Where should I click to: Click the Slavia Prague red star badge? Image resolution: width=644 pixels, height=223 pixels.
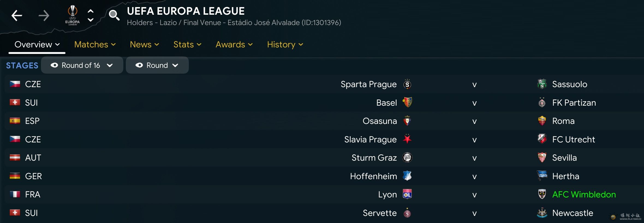tap(407, 139)
